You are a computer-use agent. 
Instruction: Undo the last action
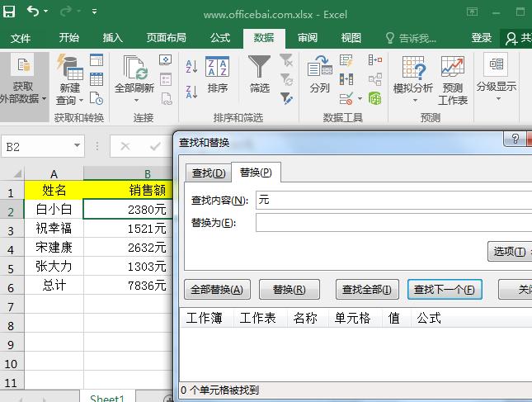tap(33, 12)
